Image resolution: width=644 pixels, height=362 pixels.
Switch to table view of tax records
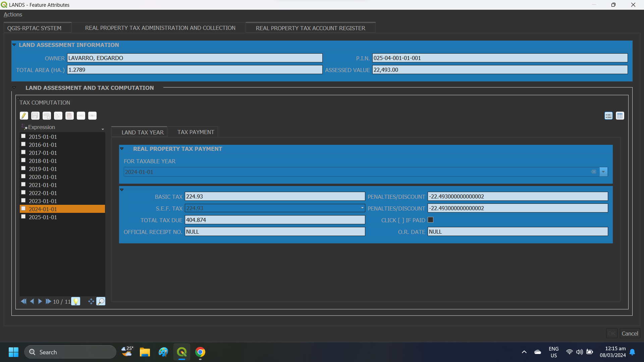point(620,116)
